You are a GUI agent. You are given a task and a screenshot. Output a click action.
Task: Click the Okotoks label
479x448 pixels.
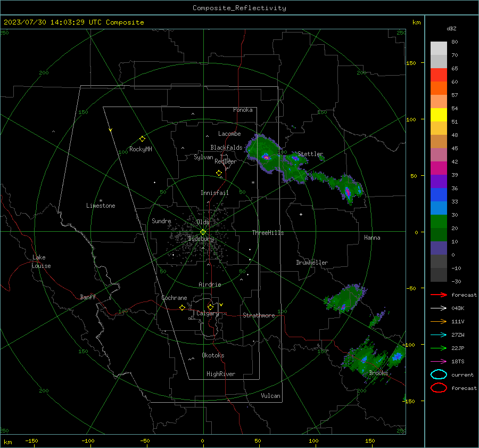(213, 355)
